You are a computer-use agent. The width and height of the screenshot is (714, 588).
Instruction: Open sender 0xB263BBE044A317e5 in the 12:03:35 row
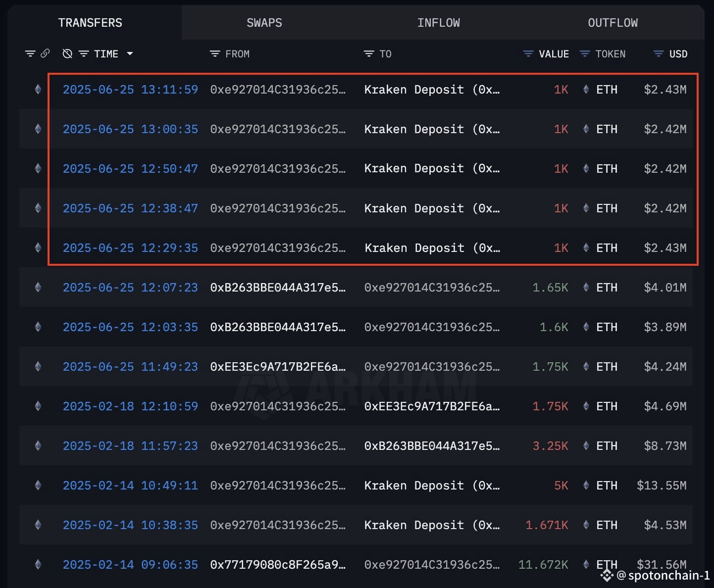tap(278, 327)
